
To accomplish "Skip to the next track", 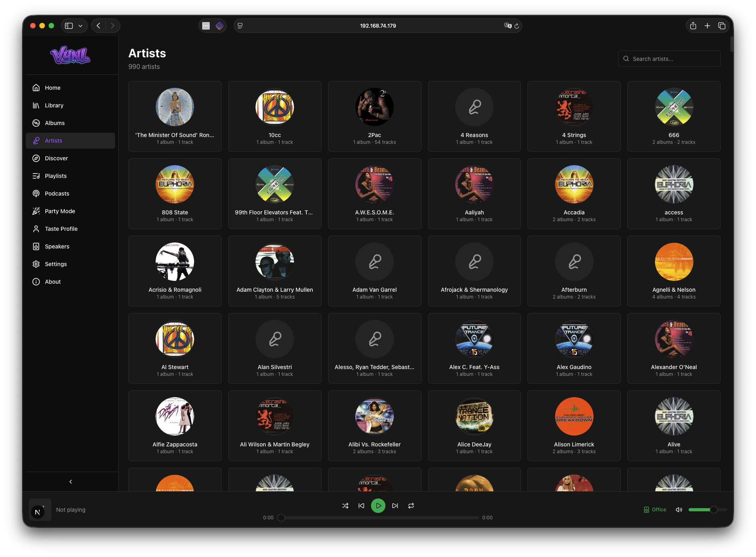I will (395, 506).
